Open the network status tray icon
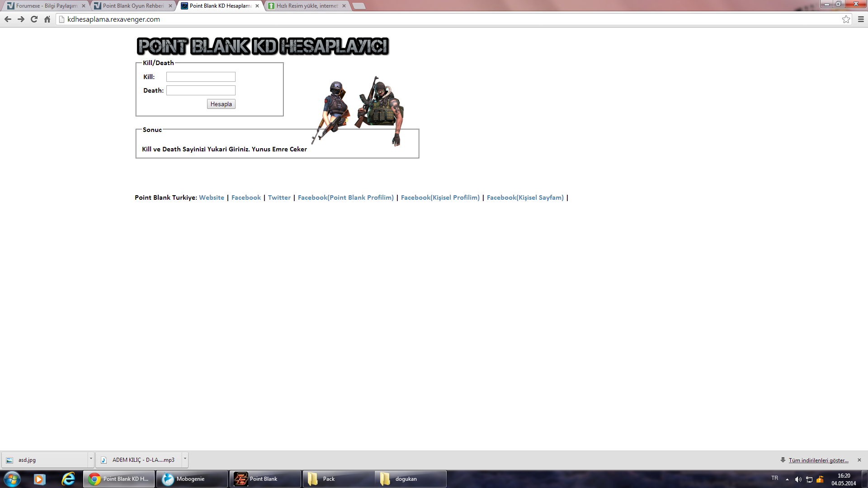The height and width of the screenshot is (488, 868). click(x=809, y=479)
